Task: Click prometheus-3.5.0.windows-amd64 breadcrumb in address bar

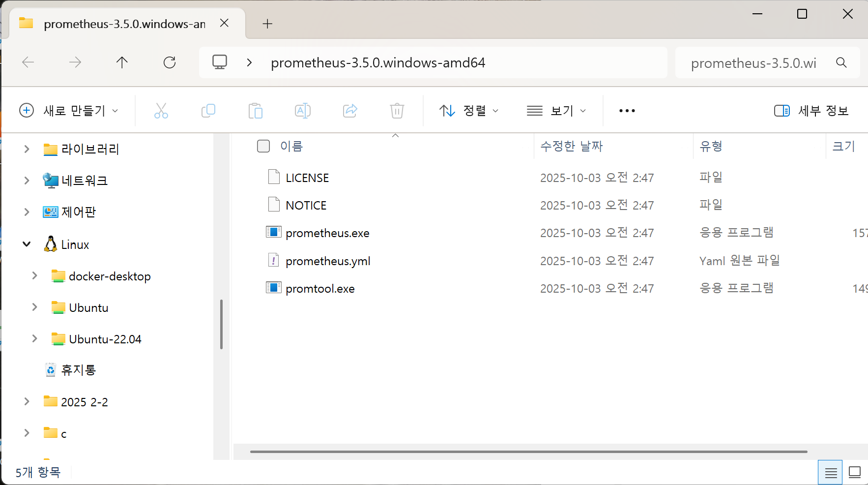Action: (x=378, y=62)
